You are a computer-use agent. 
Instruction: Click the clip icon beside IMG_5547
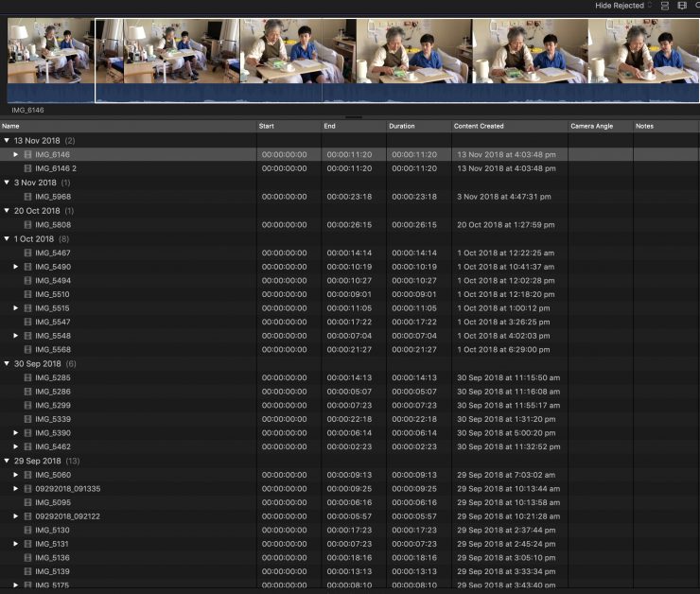click(28, 323)
